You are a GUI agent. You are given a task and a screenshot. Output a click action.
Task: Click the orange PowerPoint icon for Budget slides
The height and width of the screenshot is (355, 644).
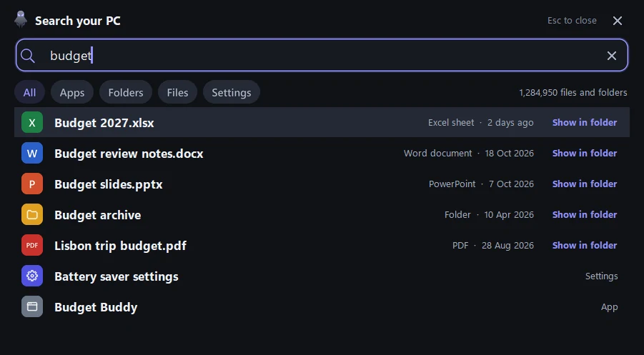pyautogui.click(x=32, y=184)
